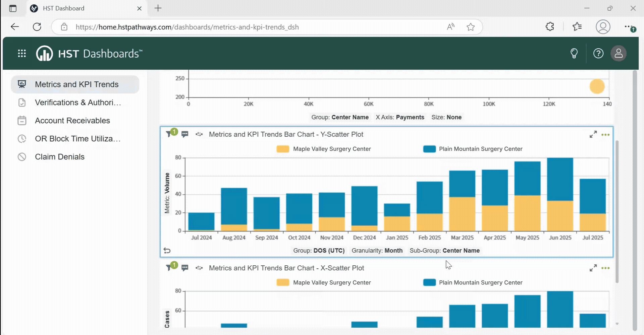The width and height of the screenshot is (644, 335).
Task: Open Claim Denials dashboard
Action: click(x=75, y=157)
